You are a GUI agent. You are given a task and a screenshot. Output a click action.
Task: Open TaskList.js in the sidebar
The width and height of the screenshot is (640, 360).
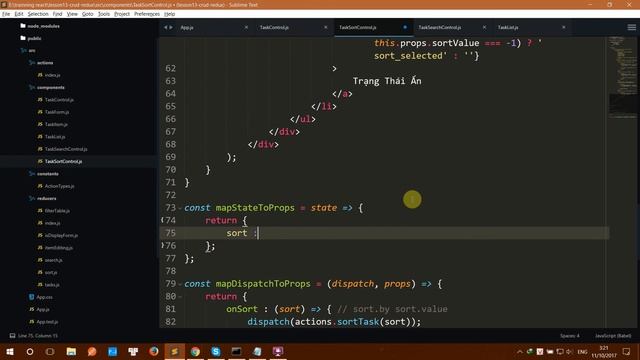point(55,137)
